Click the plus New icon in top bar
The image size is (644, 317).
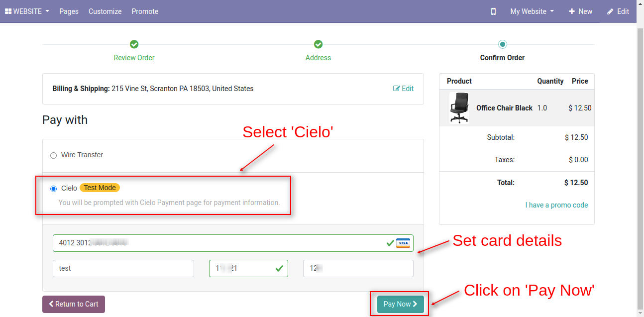coord(572,11)
